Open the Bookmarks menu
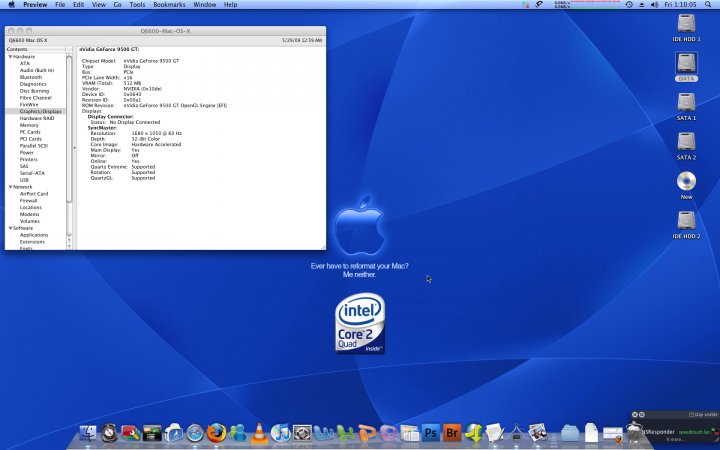Image resolution: width=720 pixels, height=450 pixels. (169, 5)
